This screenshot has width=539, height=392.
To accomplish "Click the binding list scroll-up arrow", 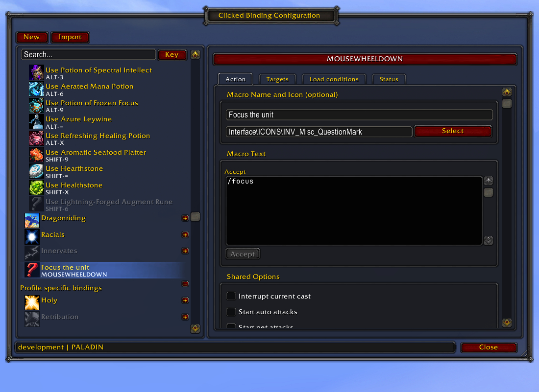I will tap(195, 55).
